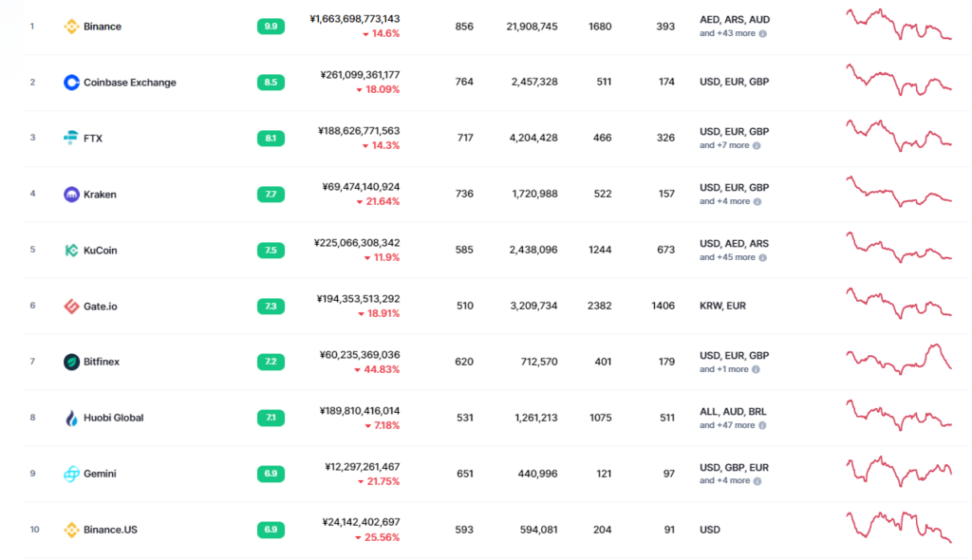Click Binance's 9.9 score badge
This screenshot has height=560, width=972.
[271, 27]
